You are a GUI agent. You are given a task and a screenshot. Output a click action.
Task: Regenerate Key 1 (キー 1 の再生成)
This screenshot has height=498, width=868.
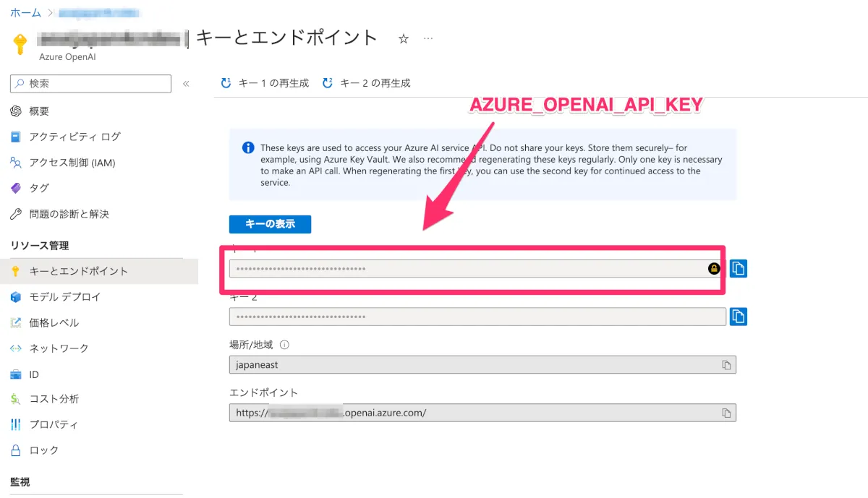coord(265,83)
